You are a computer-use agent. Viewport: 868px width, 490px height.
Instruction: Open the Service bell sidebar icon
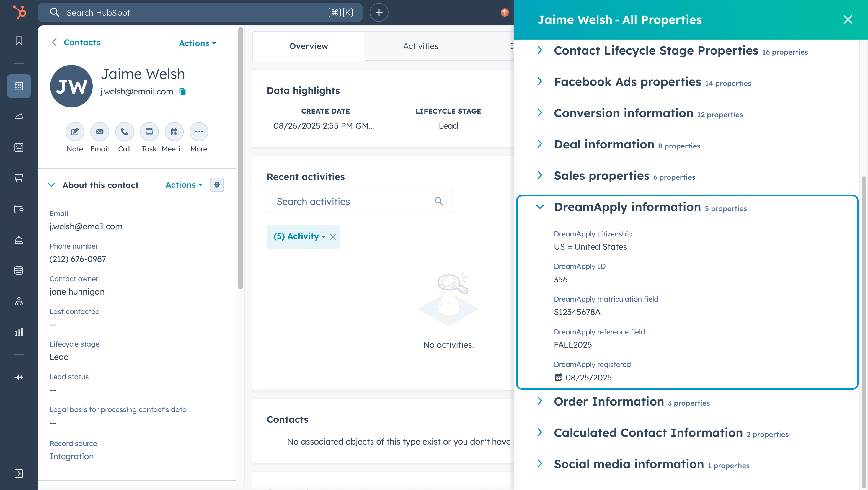(19, 240)
